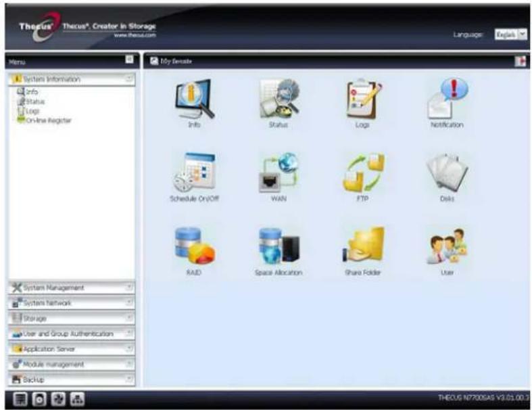Image resolution: width=532 pixels, height=410 pixels.
Task: Open the WAN network icon
Action: click(x=279, y=173)
